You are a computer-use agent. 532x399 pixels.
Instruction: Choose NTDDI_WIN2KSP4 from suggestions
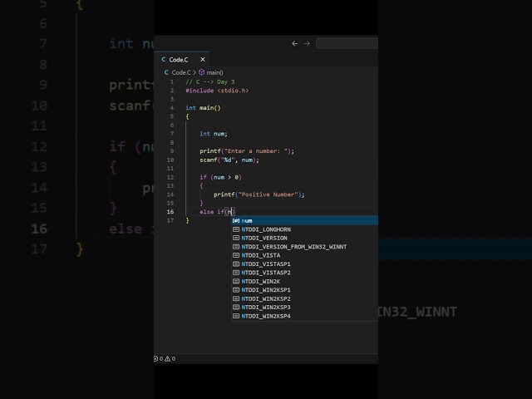coord(305,316)
